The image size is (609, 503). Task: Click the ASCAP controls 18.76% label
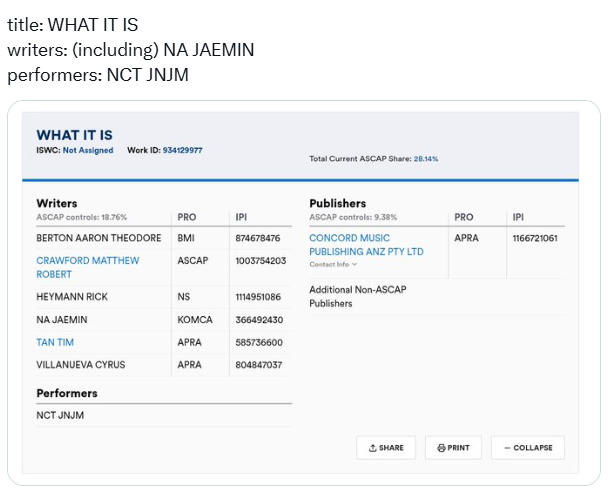click(x=82, y=217)
